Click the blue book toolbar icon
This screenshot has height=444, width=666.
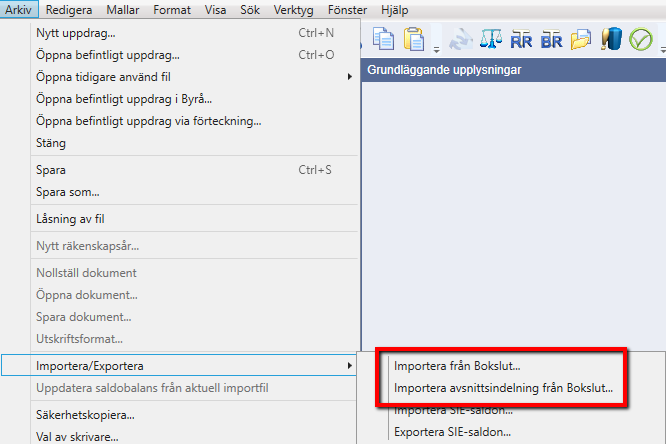pos(611,39)
